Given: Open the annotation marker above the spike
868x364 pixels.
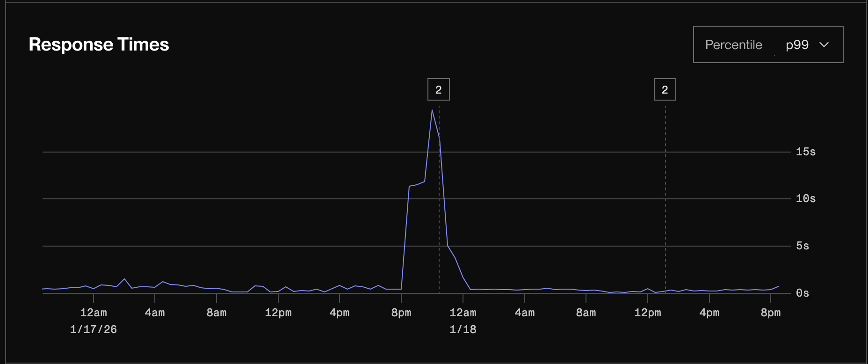Looking at the screenshot, I should [438, 89].
